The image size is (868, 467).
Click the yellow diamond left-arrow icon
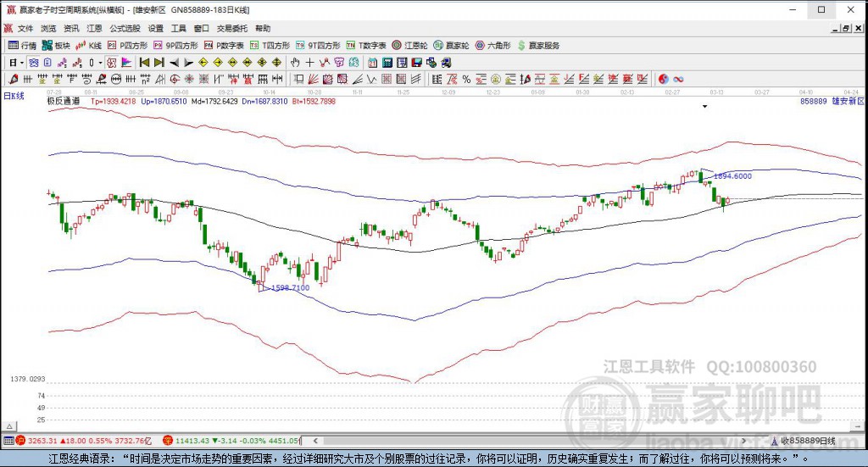pyautogui.click(x=203, y=63)
